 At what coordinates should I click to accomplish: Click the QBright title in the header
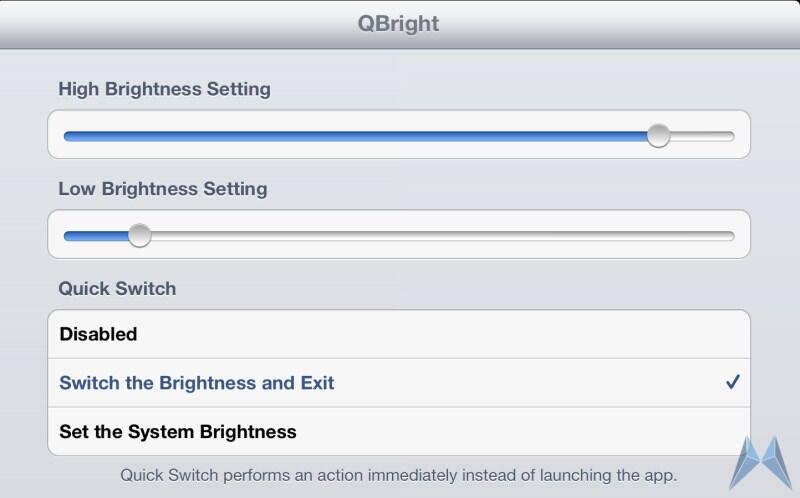tap(398, 23)
